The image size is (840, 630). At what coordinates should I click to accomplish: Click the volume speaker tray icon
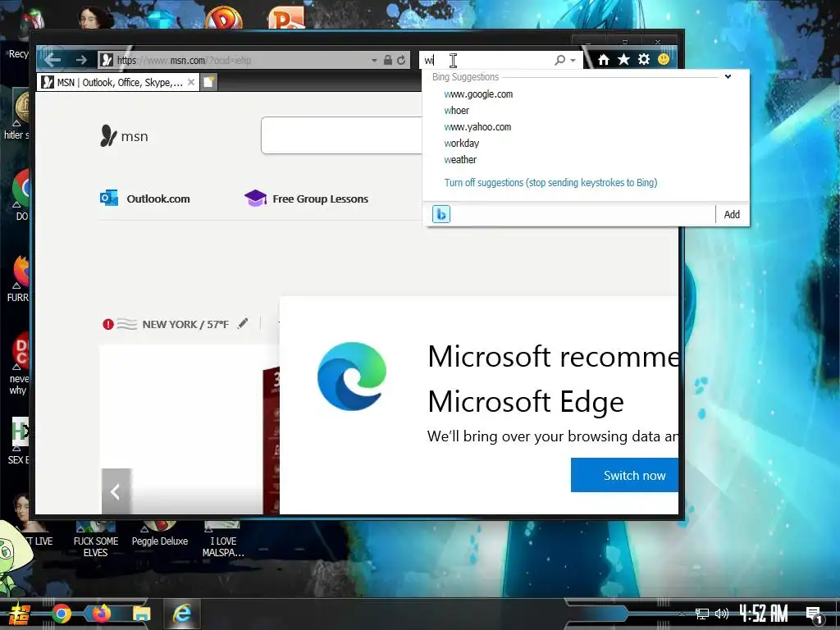point(722,614)
